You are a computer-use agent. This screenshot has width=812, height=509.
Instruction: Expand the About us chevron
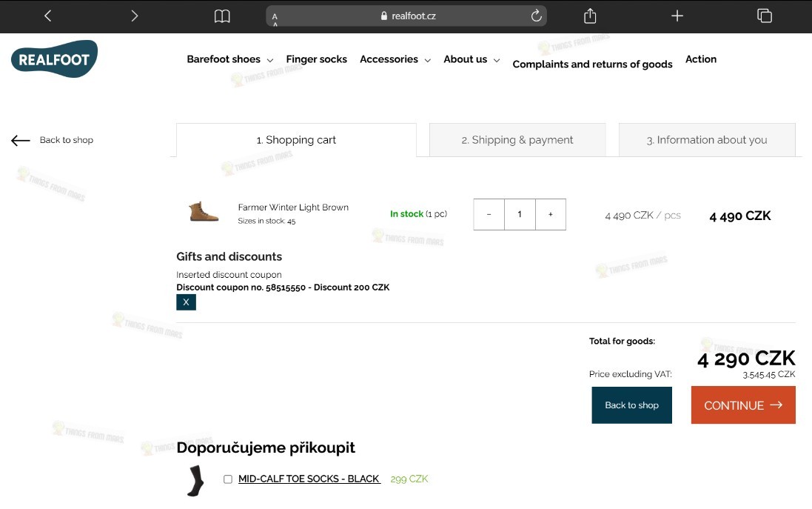tap(497, 60)
